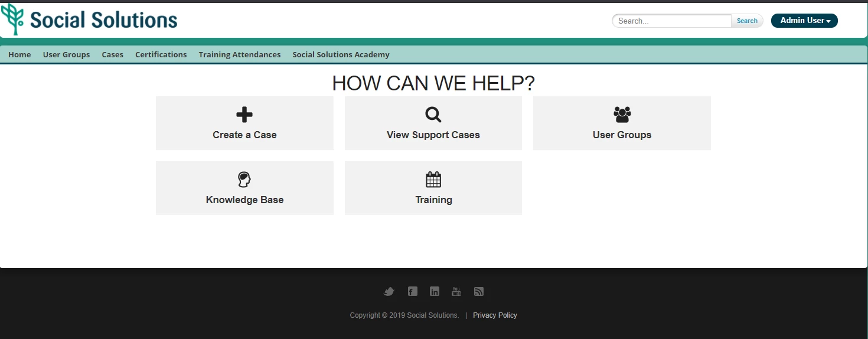Open the Twitter icon in footer
The height and width of the screenshot is (339, 868).
[389, 291]
